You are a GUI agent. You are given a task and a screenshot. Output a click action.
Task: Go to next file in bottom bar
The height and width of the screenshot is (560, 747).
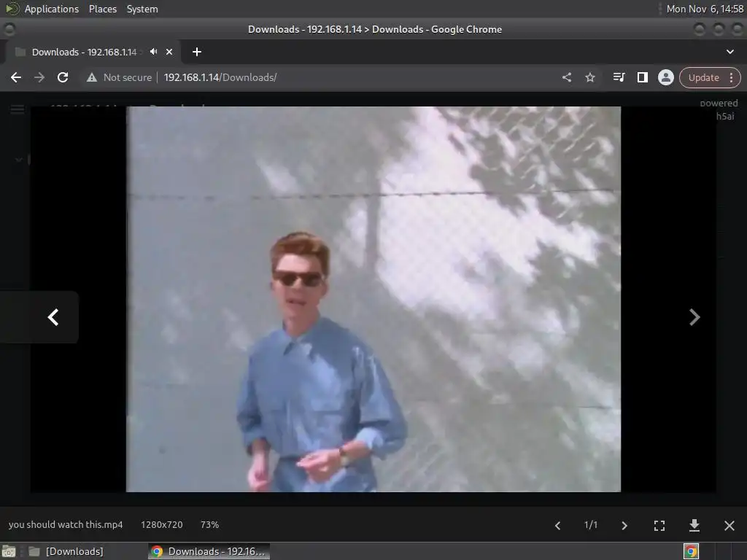tap(624, 525)
